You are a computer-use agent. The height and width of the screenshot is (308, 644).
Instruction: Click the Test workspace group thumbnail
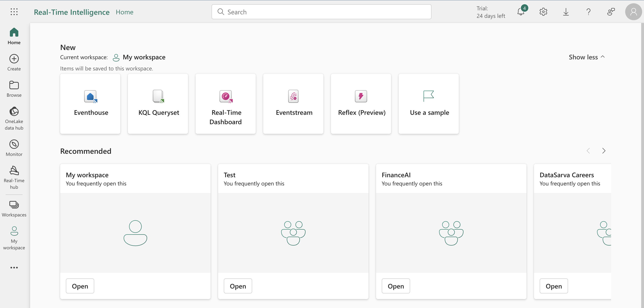click(293, 233)
